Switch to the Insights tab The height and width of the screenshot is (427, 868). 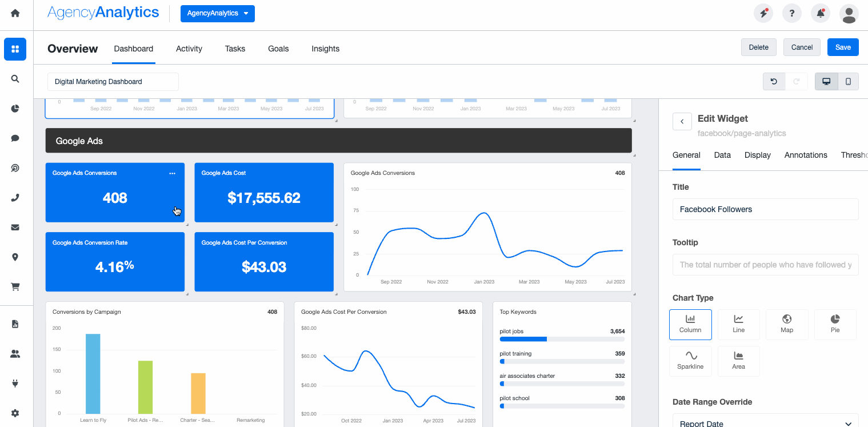[325, 49]
